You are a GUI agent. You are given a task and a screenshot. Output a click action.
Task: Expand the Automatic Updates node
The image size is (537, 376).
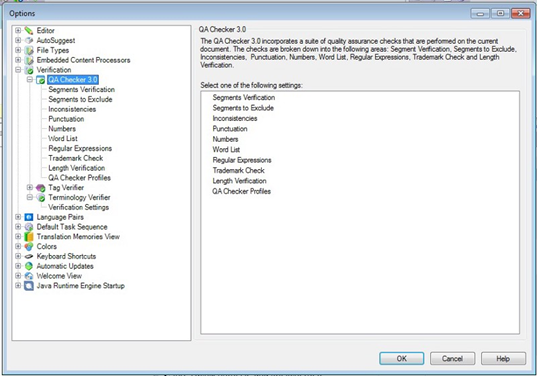tap(18, 266)
